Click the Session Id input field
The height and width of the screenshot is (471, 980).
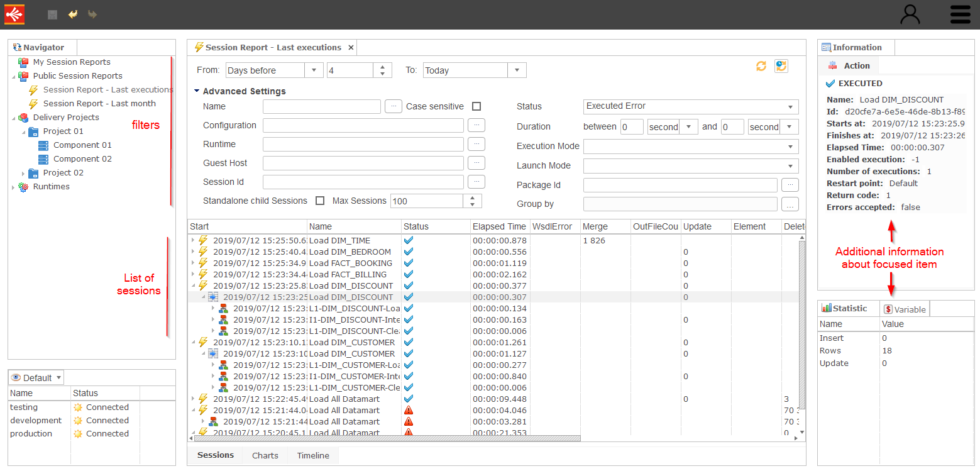[x=363, y=182]
